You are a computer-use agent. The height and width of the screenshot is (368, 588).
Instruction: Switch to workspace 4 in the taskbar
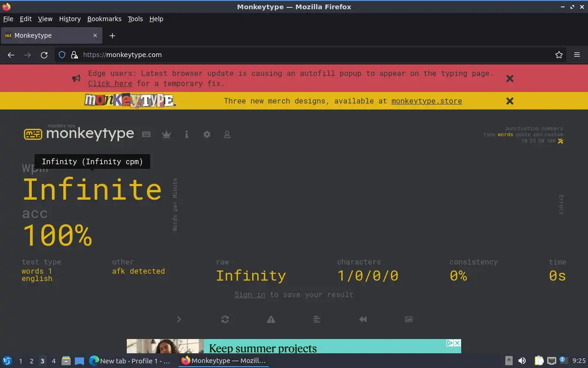53,361
